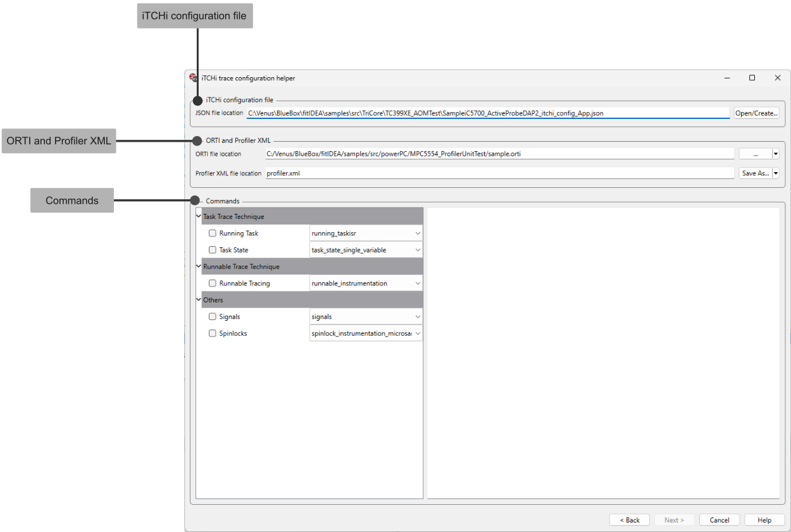Enable Runnable Tracing checkbox
The height and width of the screenshot is (532, 791).
213,283
